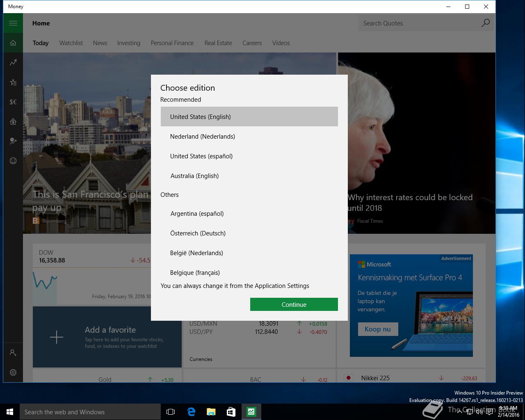
Task: Select United States (English) edition
Action: click(x=249, y=116)
